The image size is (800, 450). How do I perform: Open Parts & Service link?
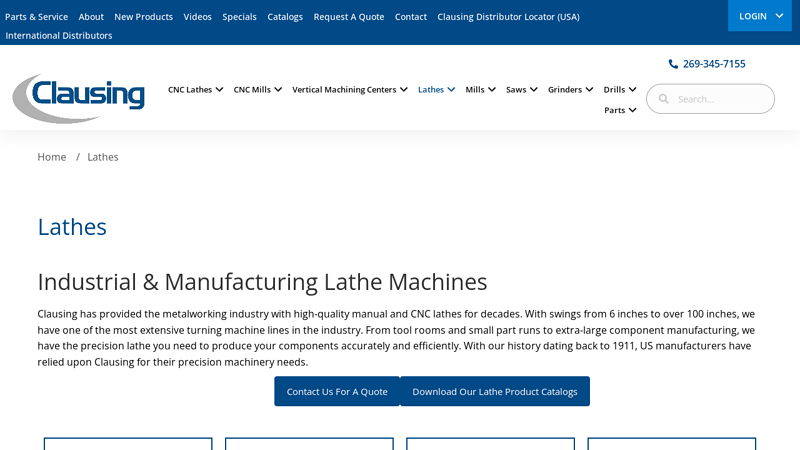point(36,17)
